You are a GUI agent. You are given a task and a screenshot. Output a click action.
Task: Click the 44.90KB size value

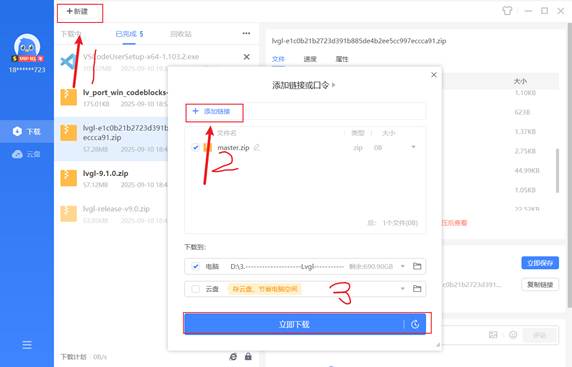pos(527,171)
